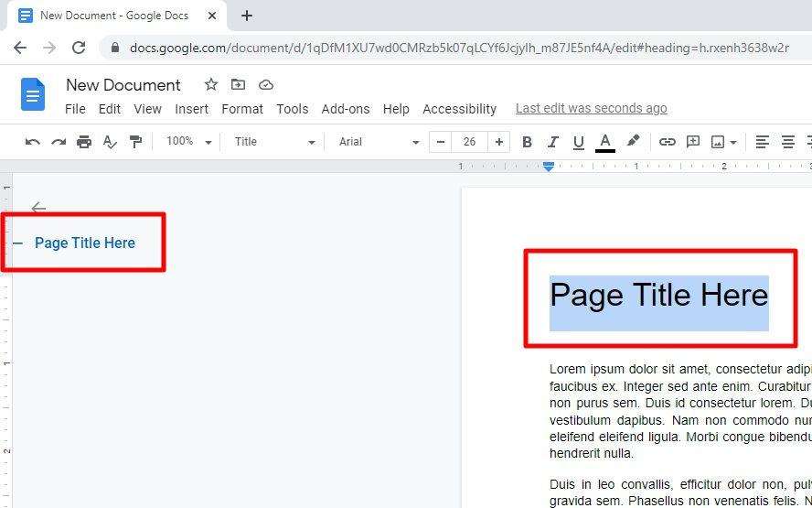This screenshot has height=508, width=812.
Task: Insert an image using picture icon
Action: (x=718, y=142)
